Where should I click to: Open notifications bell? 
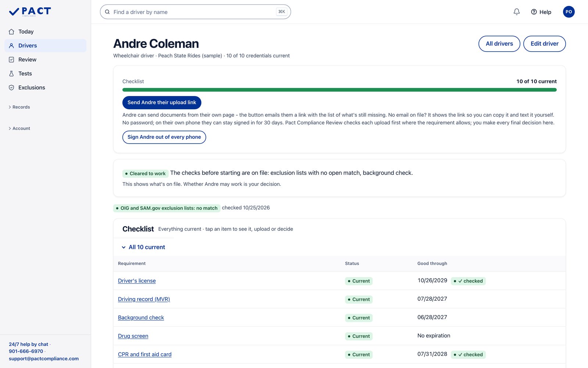pos(517,12)
